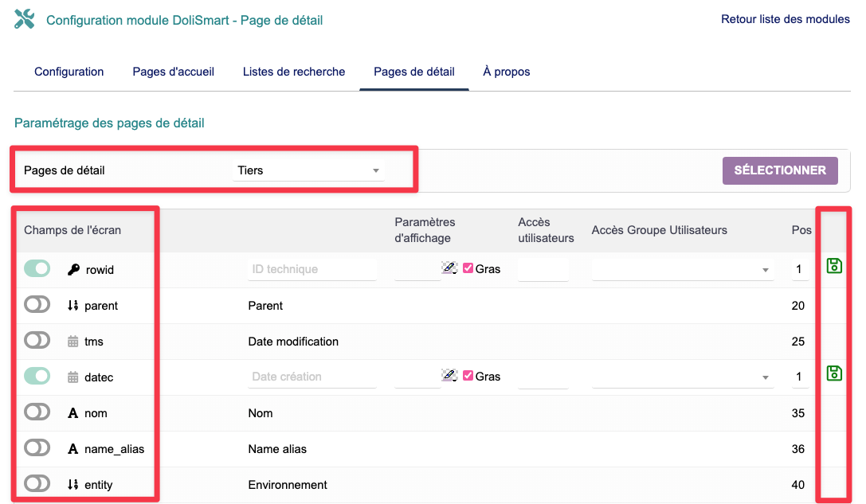Viewport: 866px width, 504px height.
Task: Click the calendar icon beside datec
Action: click(x=73, y=377)
